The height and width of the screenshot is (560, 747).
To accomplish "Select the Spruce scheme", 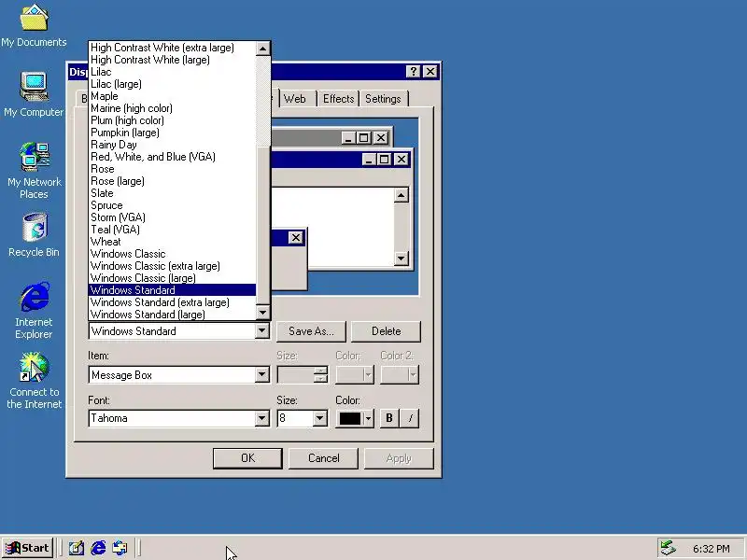I will pyautogui.click(x=172, y=205).
